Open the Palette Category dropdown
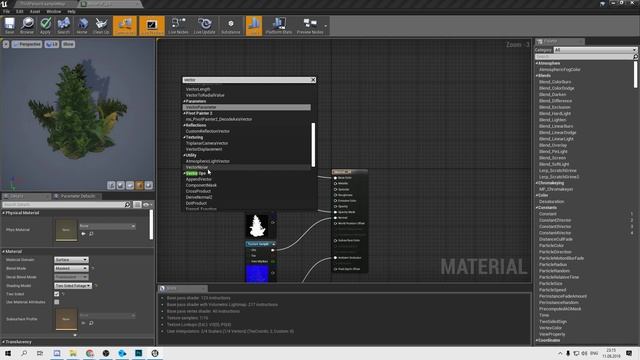Image resolution: width=640 pixels, height=360 pixels. [x=595, y=50]
